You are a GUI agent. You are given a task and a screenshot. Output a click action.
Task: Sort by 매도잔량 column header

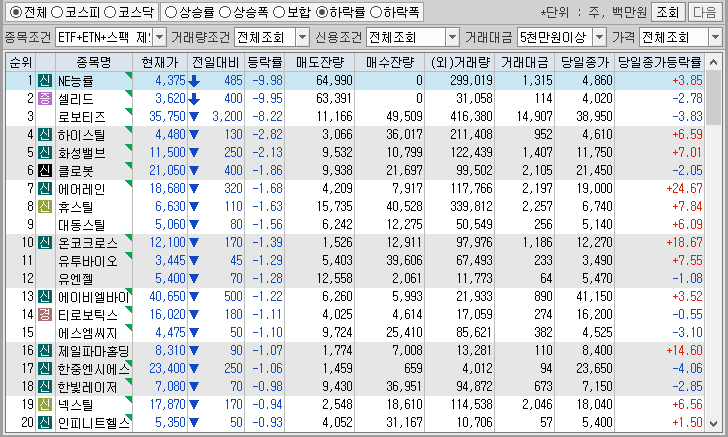[x=319, y=62]
